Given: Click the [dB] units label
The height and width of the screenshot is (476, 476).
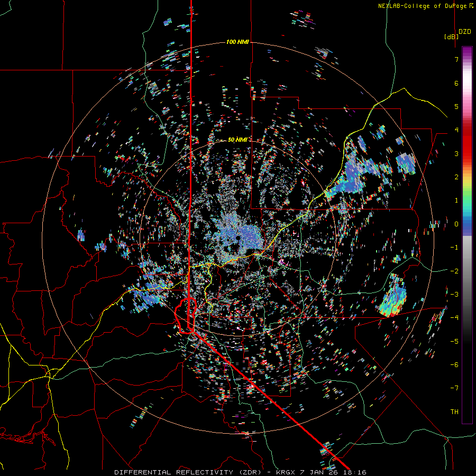Looking at the screenshot, I should (452, 36).
